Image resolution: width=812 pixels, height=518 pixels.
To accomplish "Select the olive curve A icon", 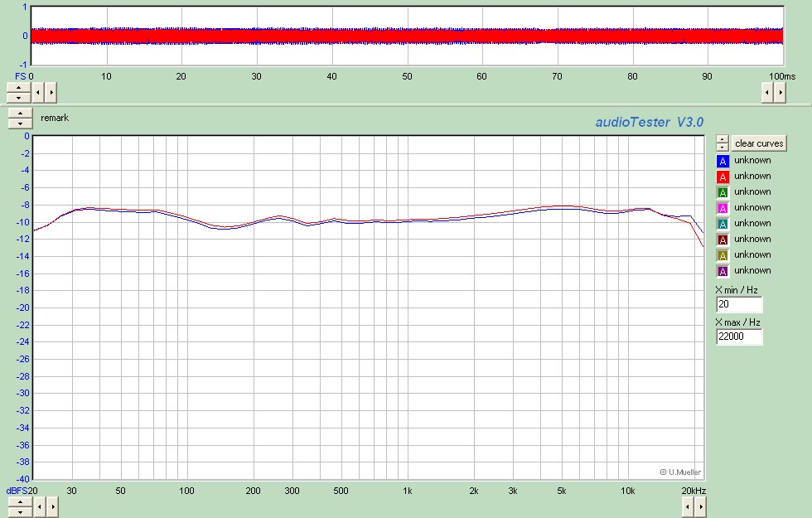I will pyautogui.click(x=723, y=255).
